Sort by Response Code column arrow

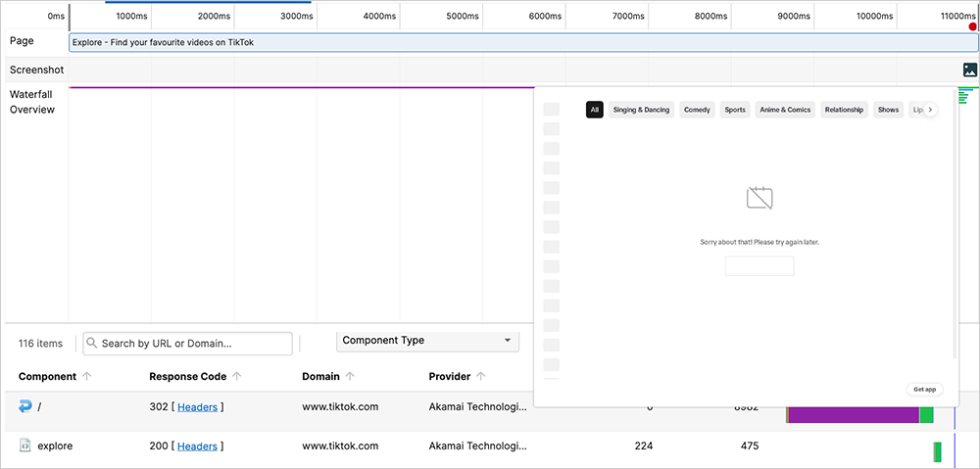(238, 377)
